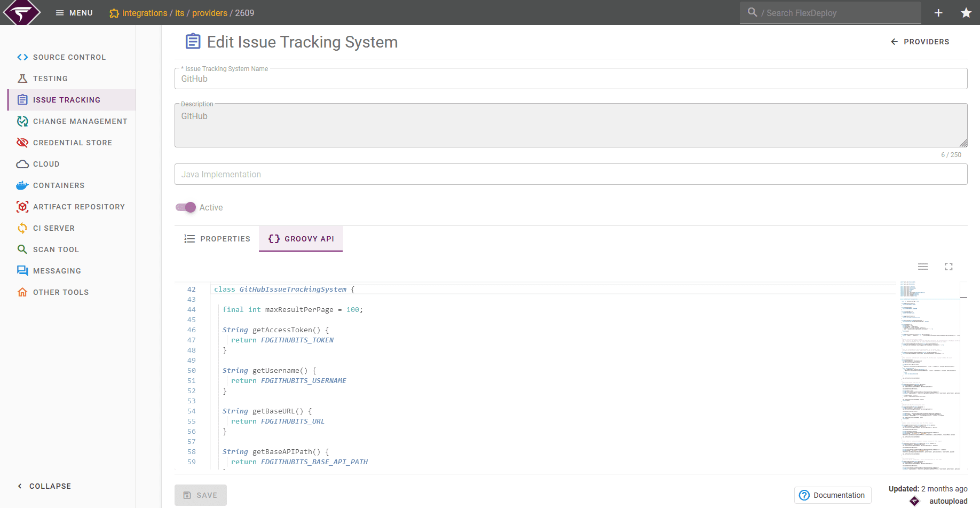Open Source Control integrations
Screen dimensions: 980x508
click(72, 57)
